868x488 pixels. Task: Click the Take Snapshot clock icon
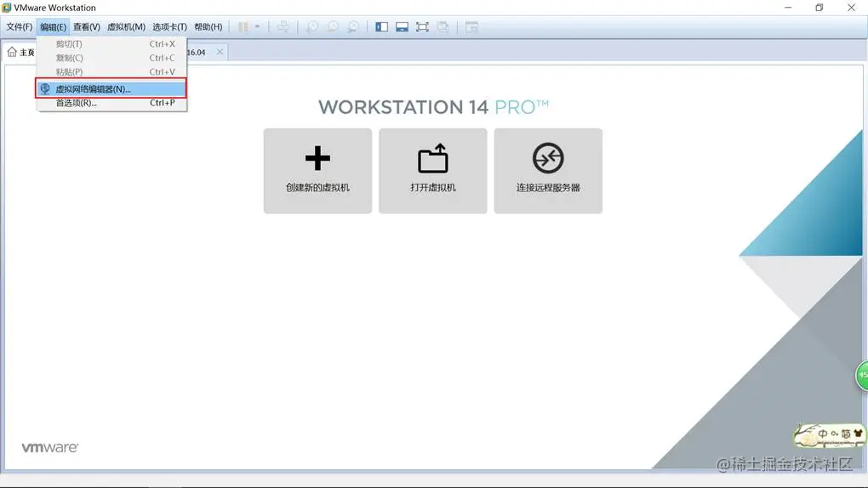pyautogui.click(x=313, y=26)
